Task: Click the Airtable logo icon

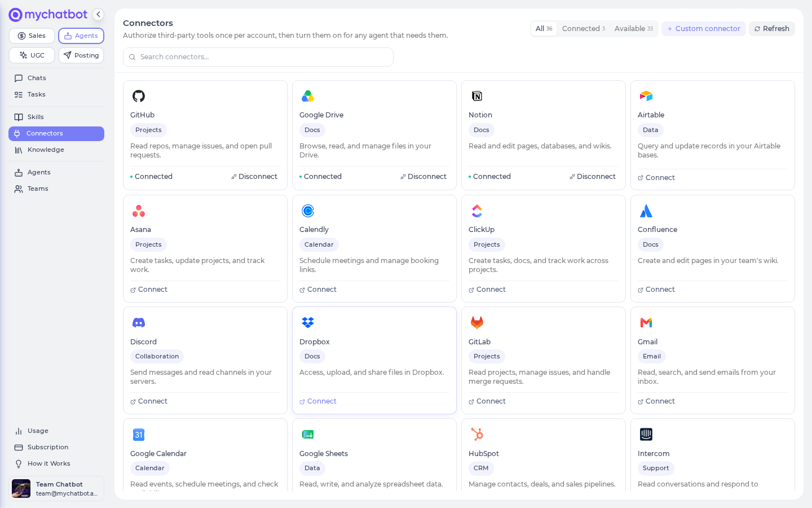Action: tap(646, 96)
